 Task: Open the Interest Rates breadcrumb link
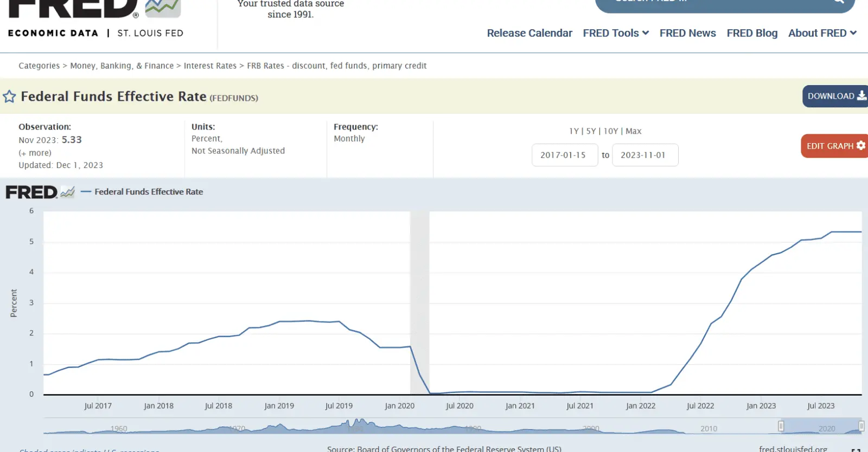[x=210, y=66]
